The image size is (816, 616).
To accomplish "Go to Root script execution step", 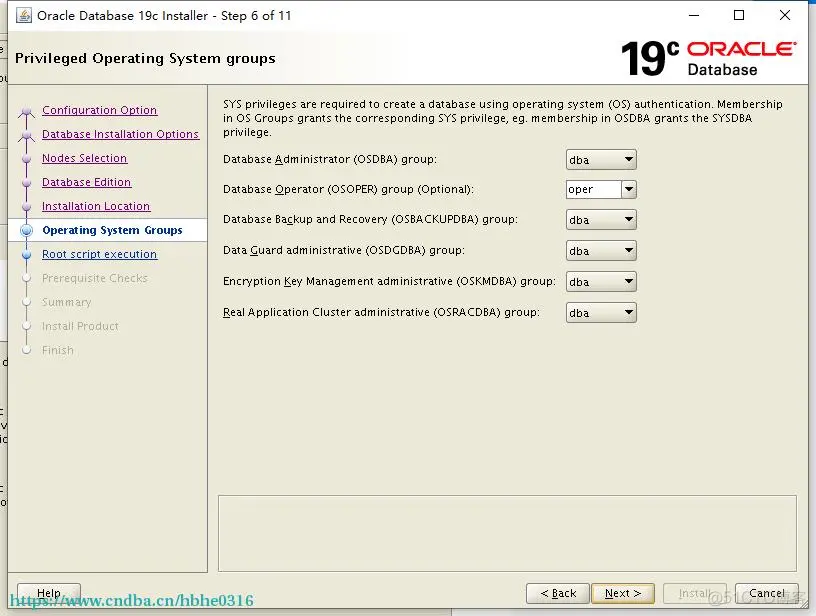I will [x=99, y=254].
